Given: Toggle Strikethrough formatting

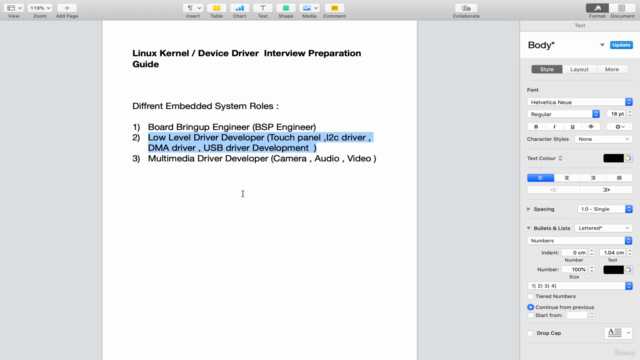Looking at the screenshot, I should 591,127.
